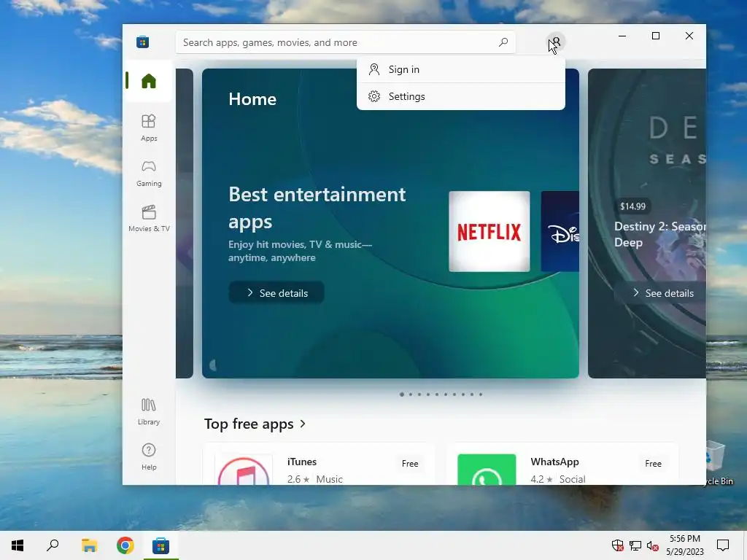This screenshot has height=560, width=747.
Task: Click the Home heading in the banner
Action: 252,99
